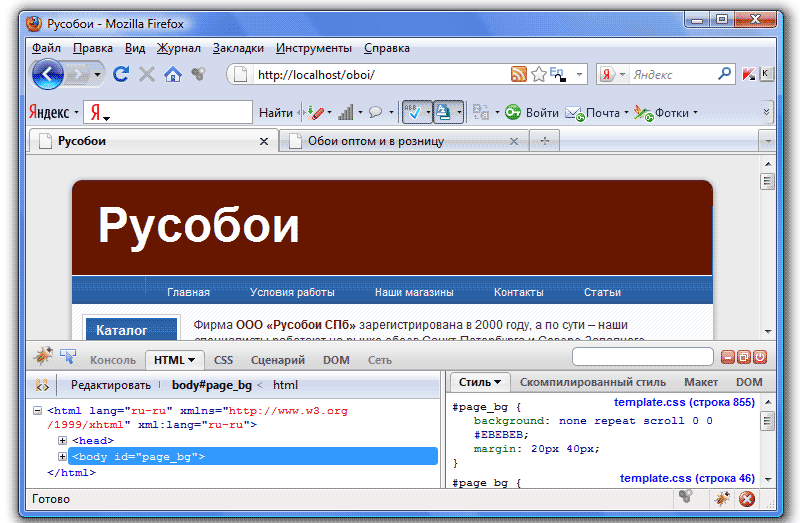Screen dimensions: 800x523
Task: Open the Журнал menu
Action: [179, 48]
